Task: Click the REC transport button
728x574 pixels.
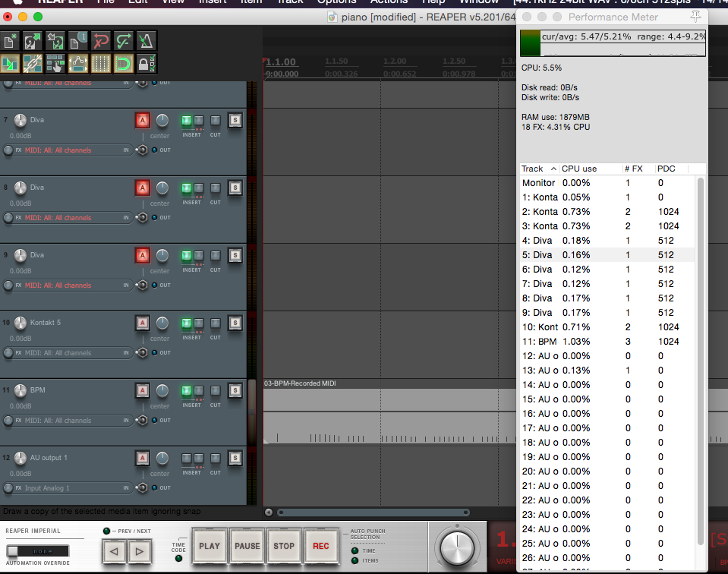Action: click(x=321, y=547)
